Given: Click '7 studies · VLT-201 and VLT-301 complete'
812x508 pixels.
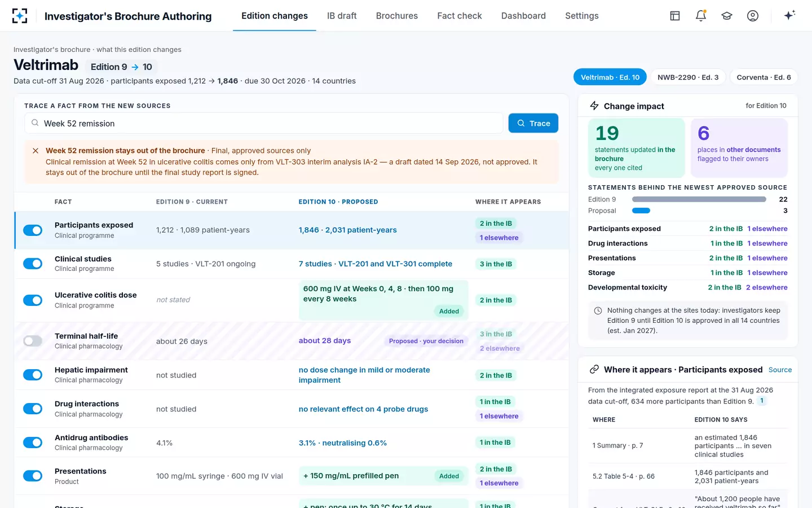Looking at the screenshot, I should [376, 264].
